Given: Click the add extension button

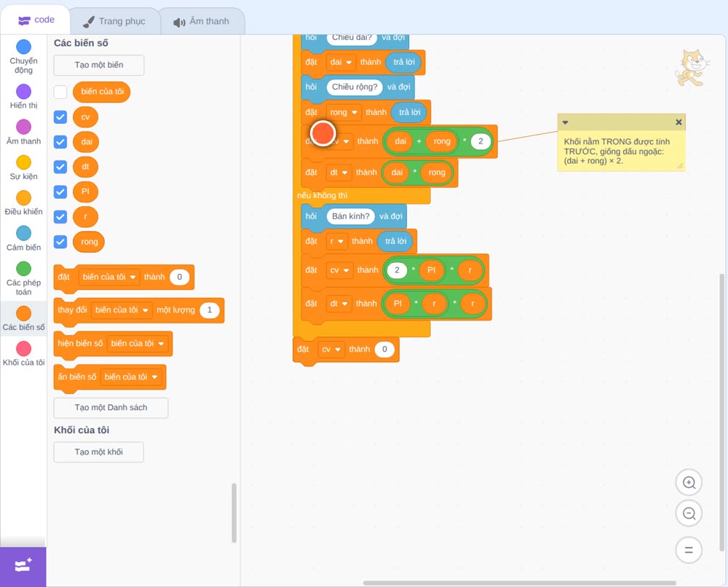Looking at the screenshot, I should tap(23, 567).
